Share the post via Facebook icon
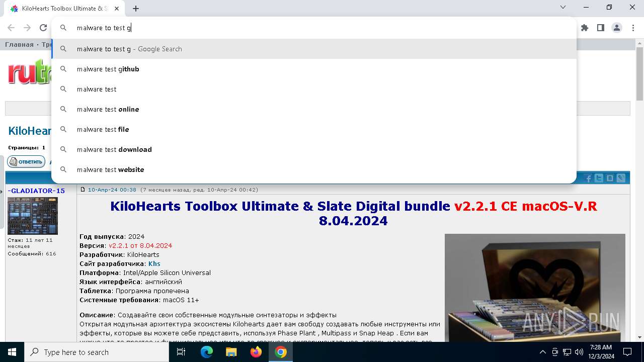The height and width of the screenshot is (362, 644). pos(588,178)
